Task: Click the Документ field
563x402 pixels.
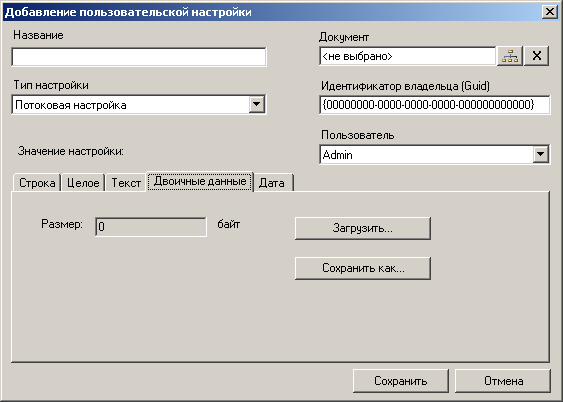Action: tap(408, 56)
